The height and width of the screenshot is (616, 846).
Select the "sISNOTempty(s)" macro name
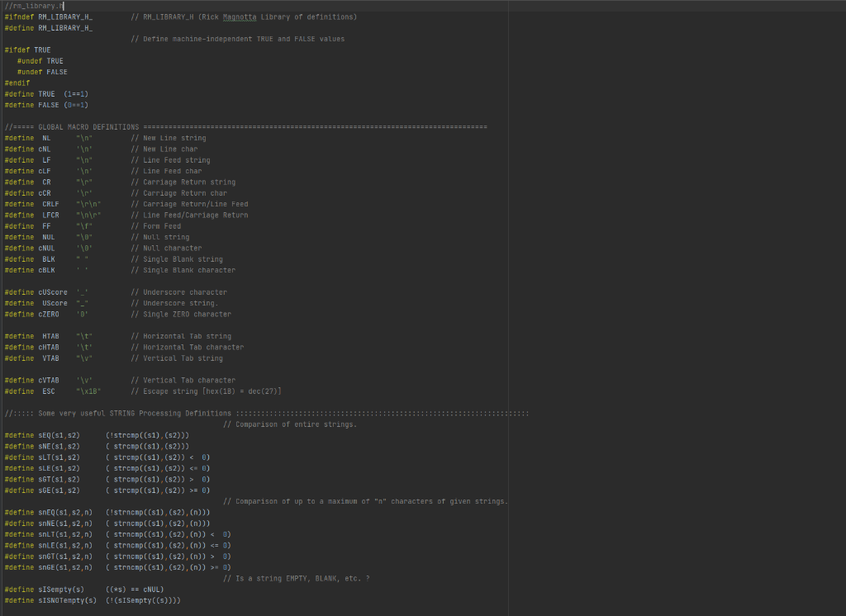pyautogui.click(x=68, y=601)
